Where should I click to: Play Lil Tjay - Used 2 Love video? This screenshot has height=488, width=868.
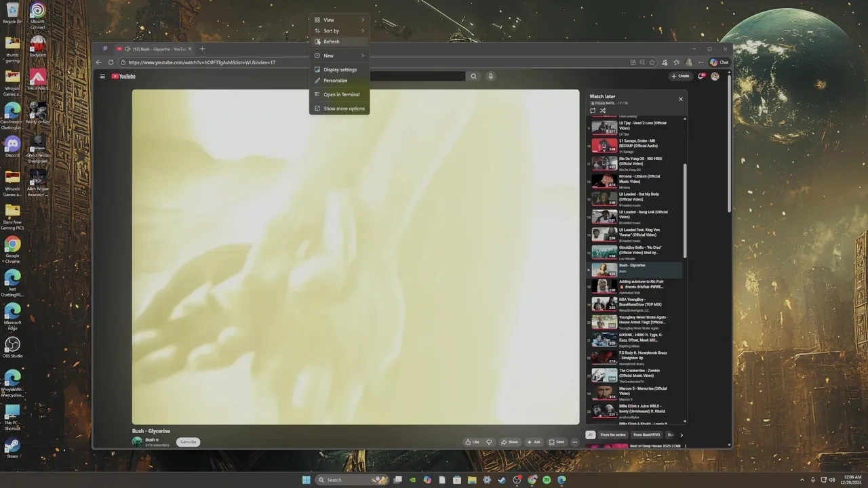[635, 127]
